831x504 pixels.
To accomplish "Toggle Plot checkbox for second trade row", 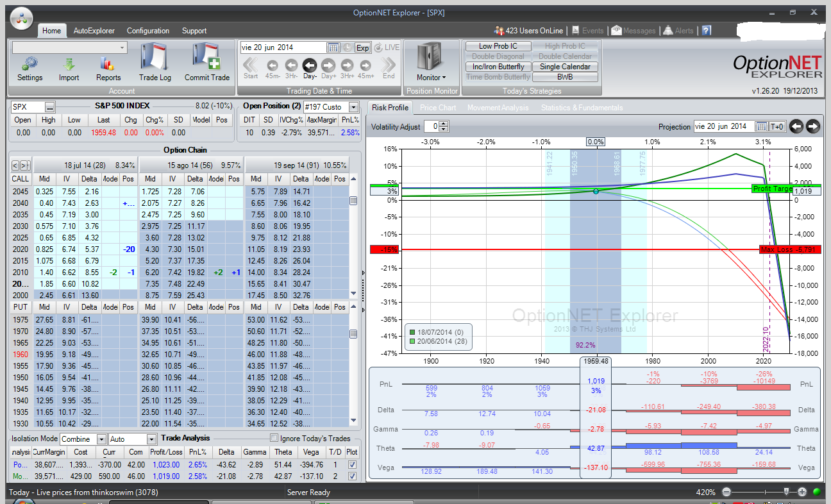I will pyautogui.click(x=351, y=476).
